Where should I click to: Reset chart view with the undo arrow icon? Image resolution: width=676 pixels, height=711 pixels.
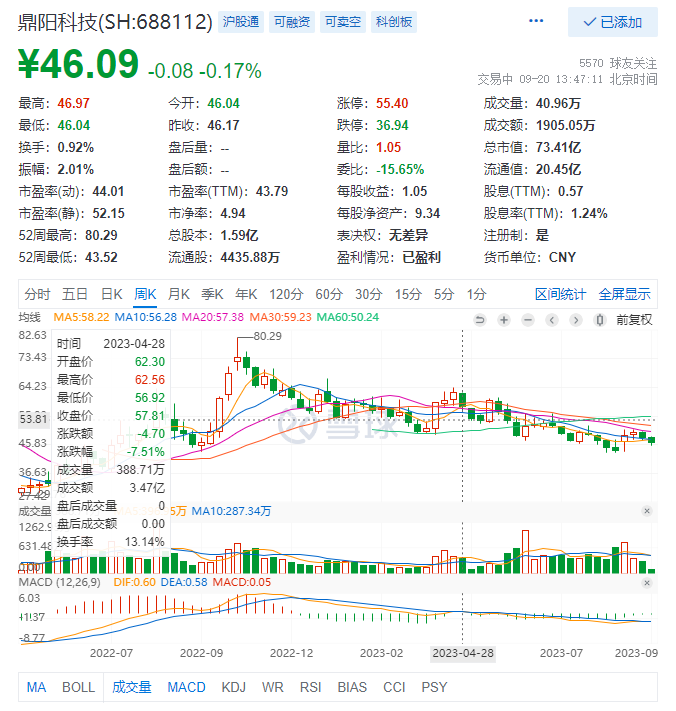480,320
